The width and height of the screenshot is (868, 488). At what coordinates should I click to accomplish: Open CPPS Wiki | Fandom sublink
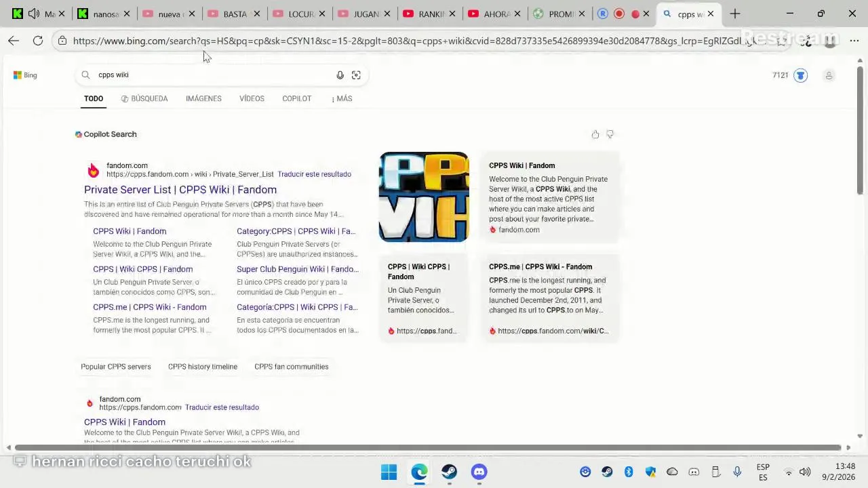[130, 231]
